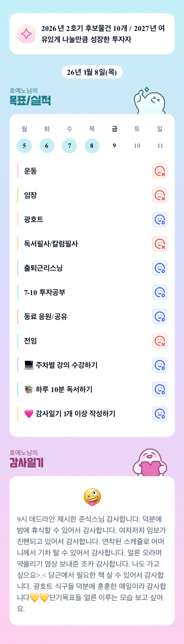Select Sunday the 11th

click(160, 146)
